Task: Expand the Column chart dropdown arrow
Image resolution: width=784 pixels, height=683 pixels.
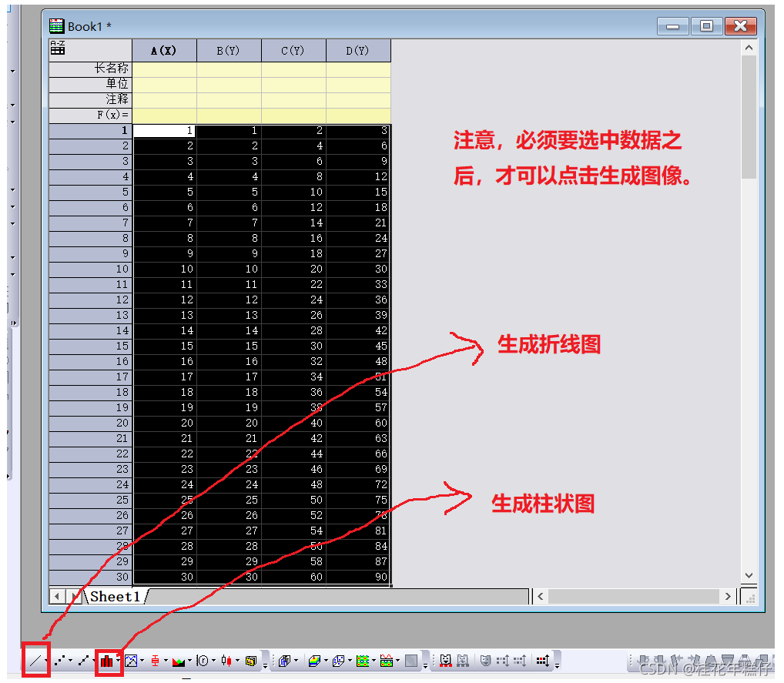Action: (118, 661)
